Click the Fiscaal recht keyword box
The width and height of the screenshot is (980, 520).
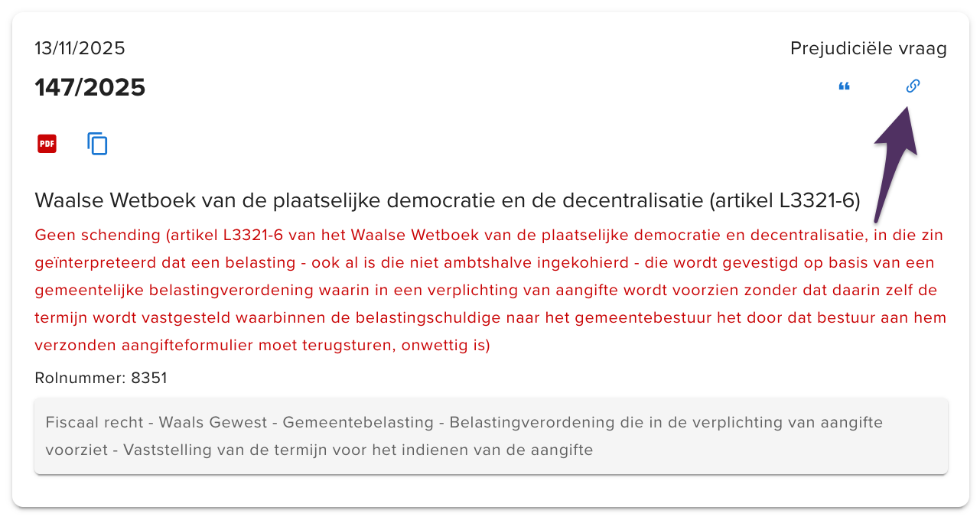(92, 421)
